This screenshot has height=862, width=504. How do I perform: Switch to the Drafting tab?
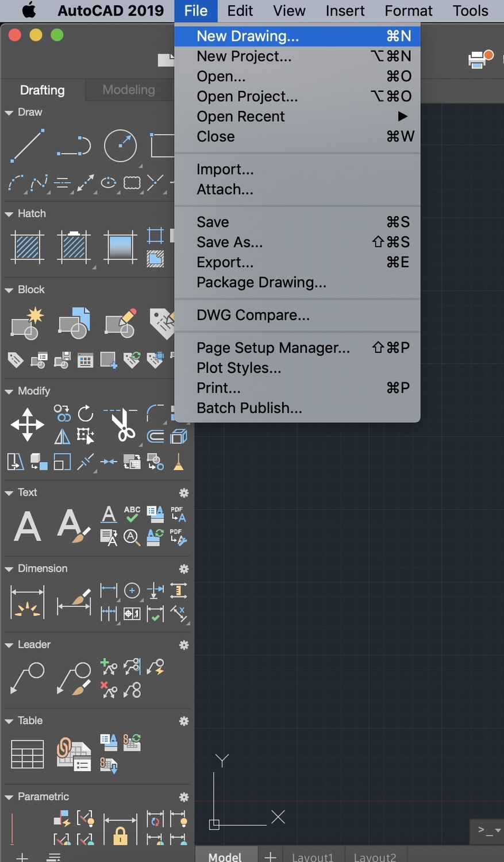click(x=43, y=90)
